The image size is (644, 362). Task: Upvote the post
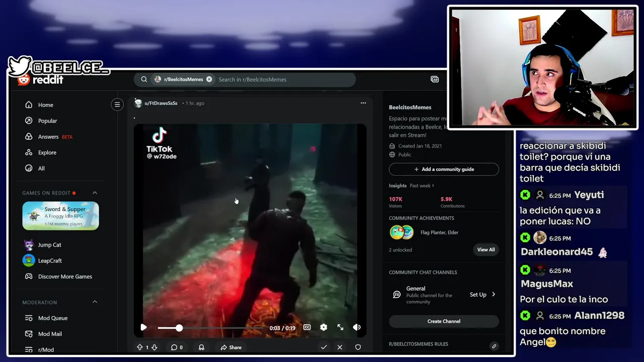click(x=140, y=347)
